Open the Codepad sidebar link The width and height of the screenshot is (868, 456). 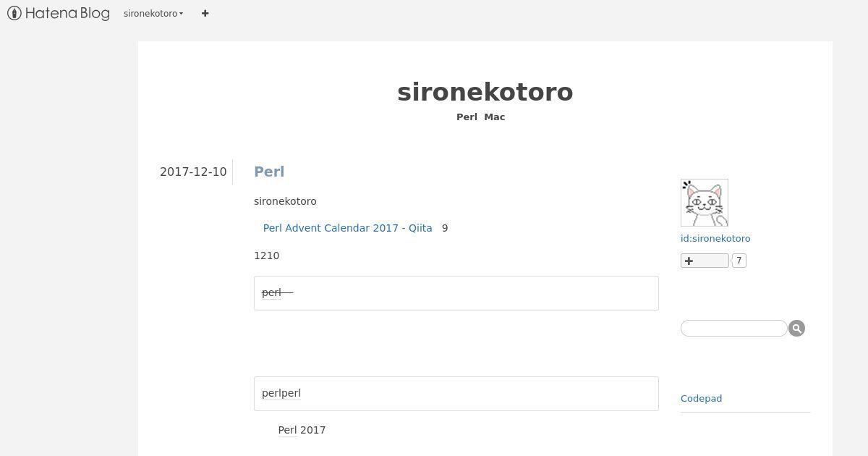click(702, 399)
